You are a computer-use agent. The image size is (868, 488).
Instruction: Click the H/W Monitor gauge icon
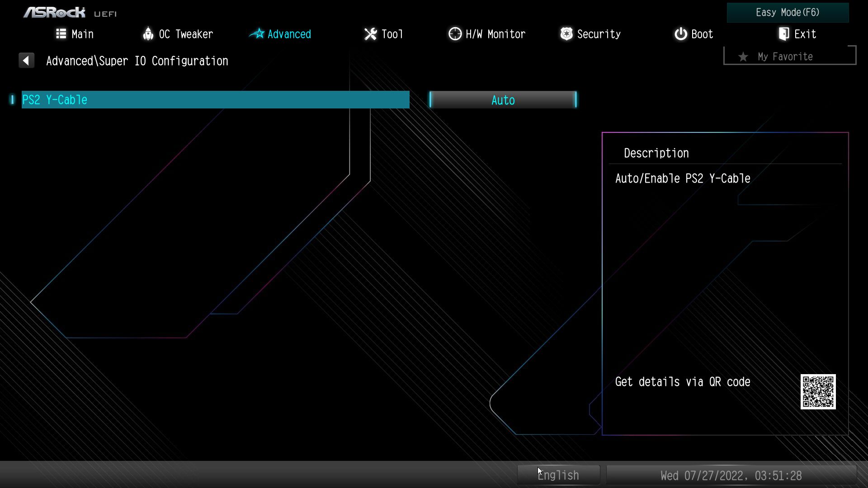[455, 34]
